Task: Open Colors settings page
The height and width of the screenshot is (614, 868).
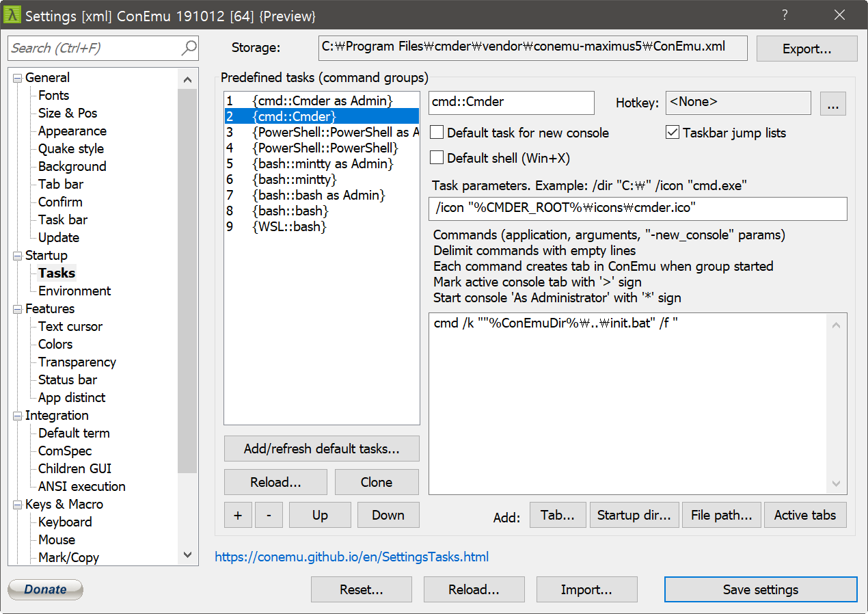Action: [55, 344]
